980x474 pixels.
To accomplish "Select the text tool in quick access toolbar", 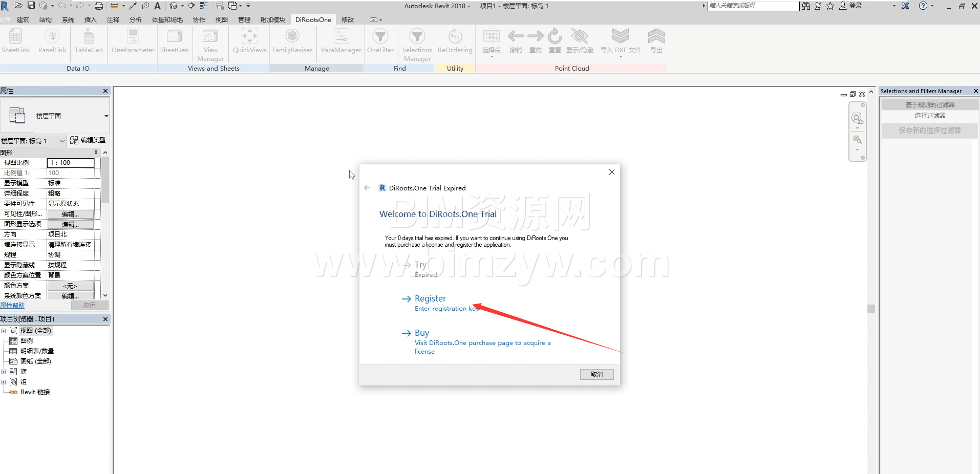I will click(158, 6).
